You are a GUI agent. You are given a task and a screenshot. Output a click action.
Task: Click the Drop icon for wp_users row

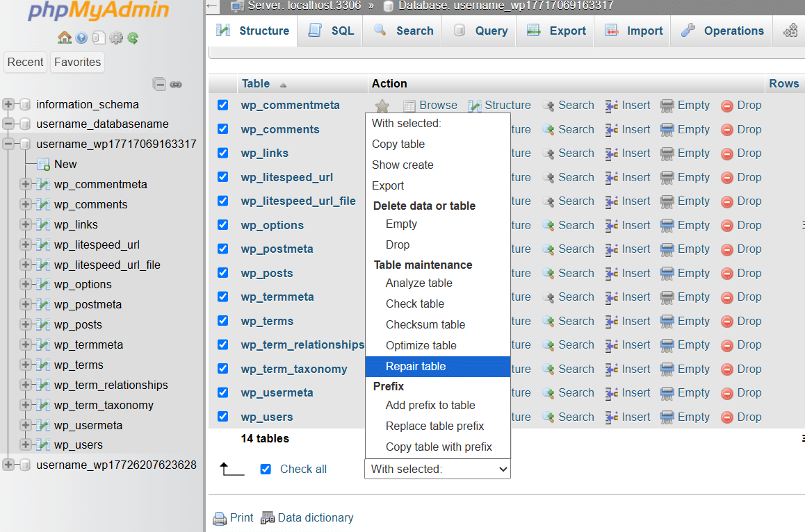726,417
